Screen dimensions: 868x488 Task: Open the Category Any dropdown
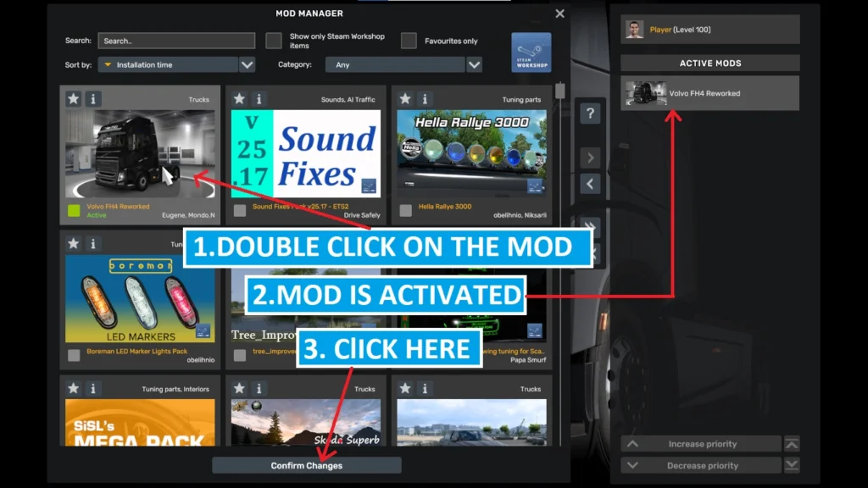coord(395,64)
